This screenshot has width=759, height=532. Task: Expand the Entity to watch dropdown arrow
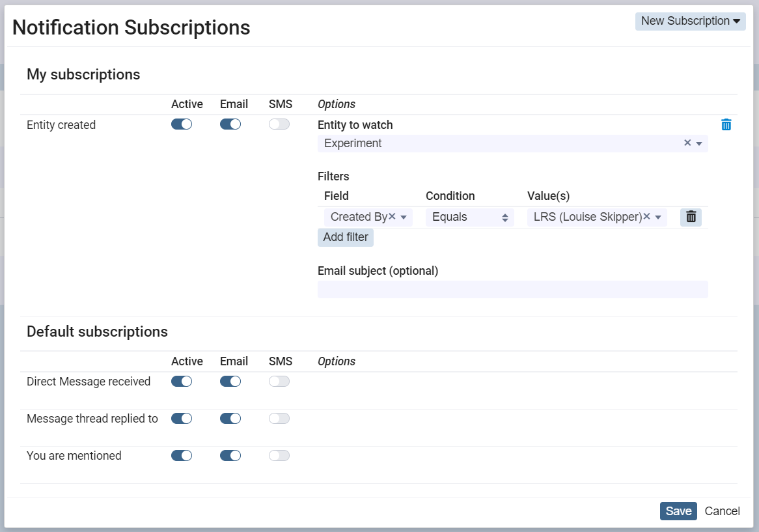click(699, 144)
